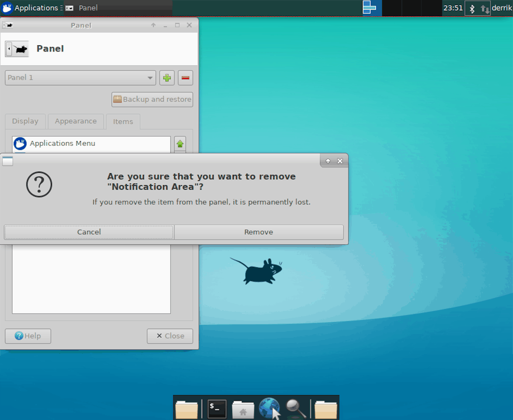Click the green plus to add a new panel
The width and height of the screenshot is (513, 420).
pos(167,78)
